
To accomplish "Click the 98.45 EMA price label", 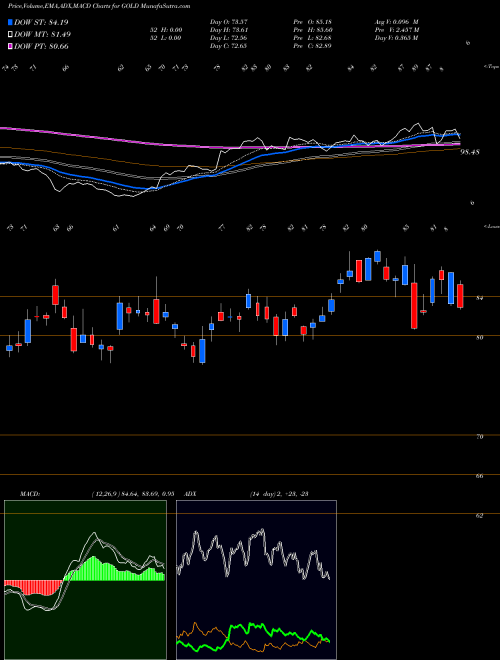I will coord(470,152).
